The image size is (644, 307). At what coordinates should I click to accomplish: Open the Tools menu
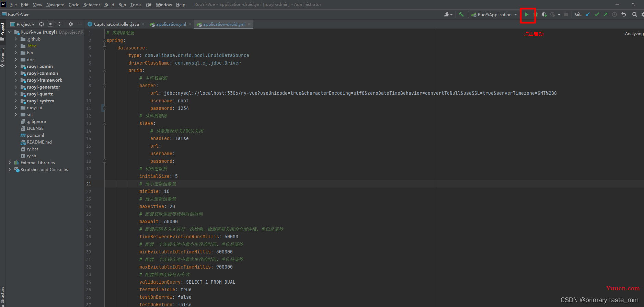[136, 4]
